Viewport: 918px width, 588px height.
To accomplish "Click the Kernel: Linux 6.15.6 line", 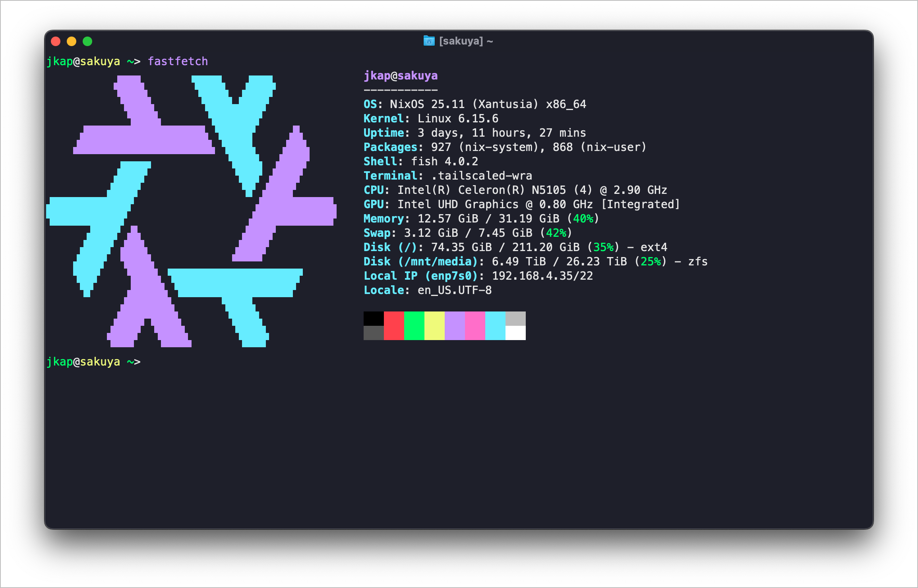I will (x=431, y=118).
